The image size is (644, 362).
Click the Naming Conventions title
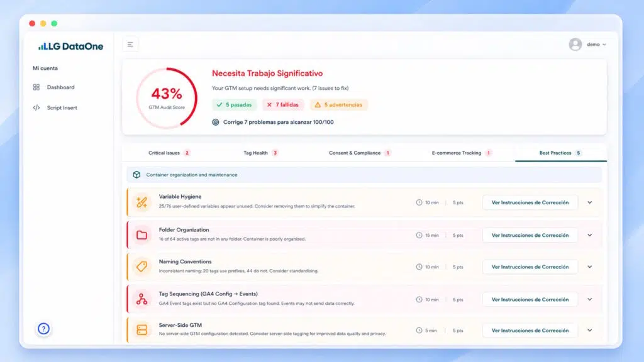point(186,261)
